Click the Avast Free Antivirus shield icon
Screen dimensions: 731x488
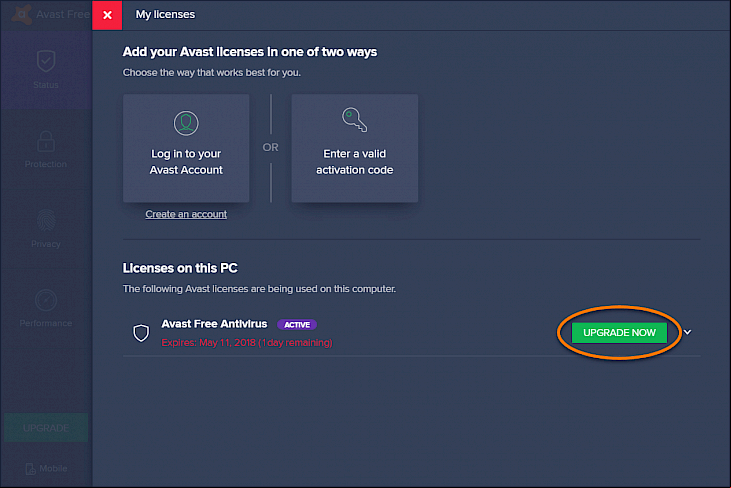[x=141, y=333]
